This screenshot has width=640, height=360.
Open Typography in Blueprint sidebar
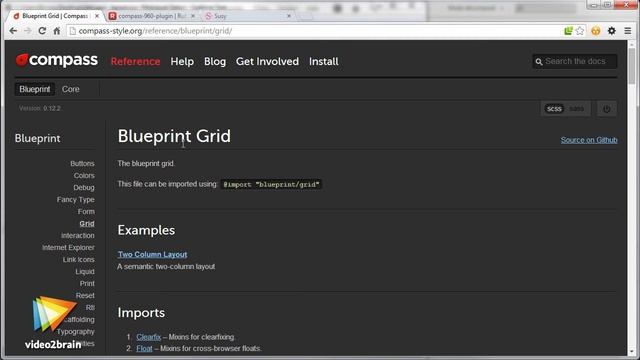click(x=76, y=331)
